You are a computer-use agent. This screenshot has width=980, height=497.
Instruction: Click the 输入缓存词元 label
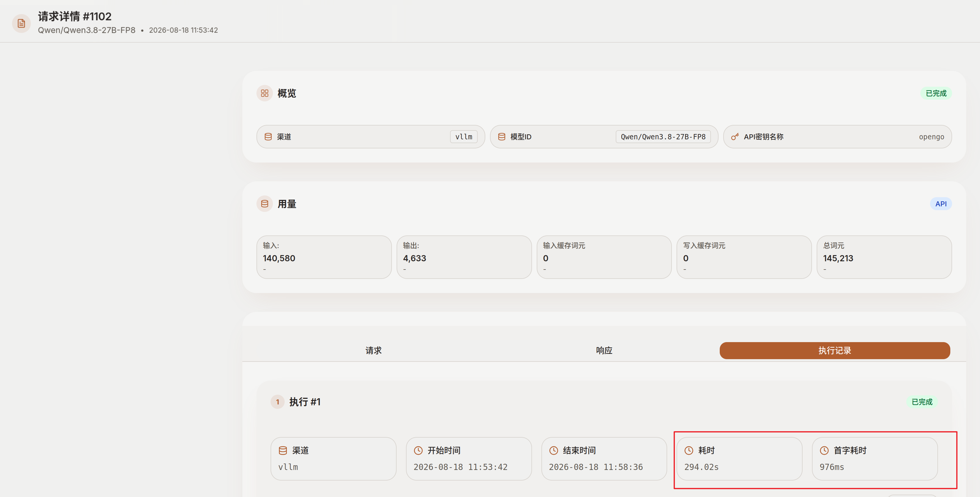pyautogui.click(x=564, y=245)
